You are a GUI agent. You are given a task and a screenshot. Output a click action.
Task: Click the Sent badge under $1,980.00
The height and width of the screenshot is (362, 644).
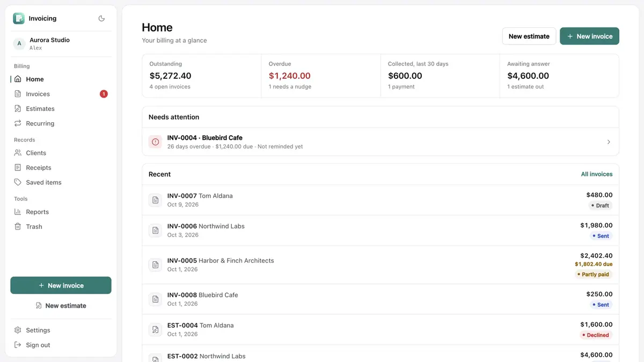point(601,236)
